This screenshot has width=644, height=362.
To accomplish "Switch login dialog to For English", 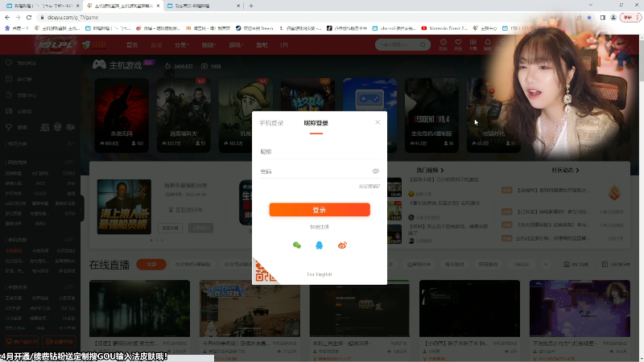I will click(x=319, y=274).
